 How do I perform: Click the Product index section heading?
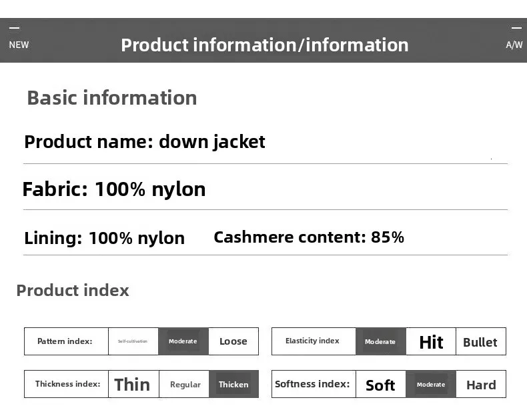click(73, 290)
